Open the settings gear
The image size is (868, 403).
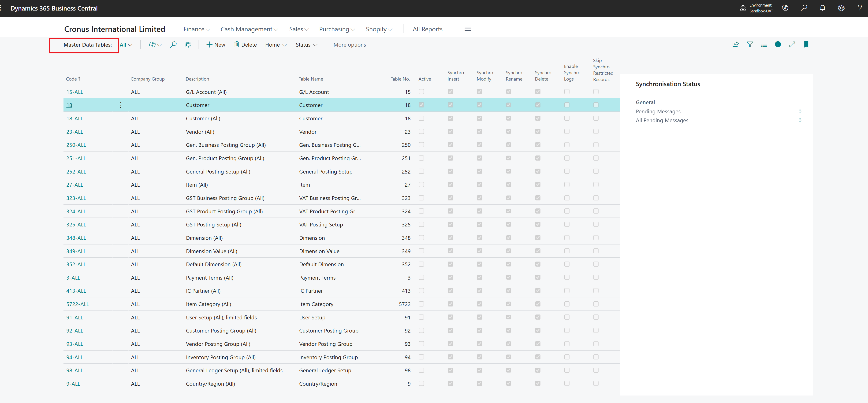point(841,8)
